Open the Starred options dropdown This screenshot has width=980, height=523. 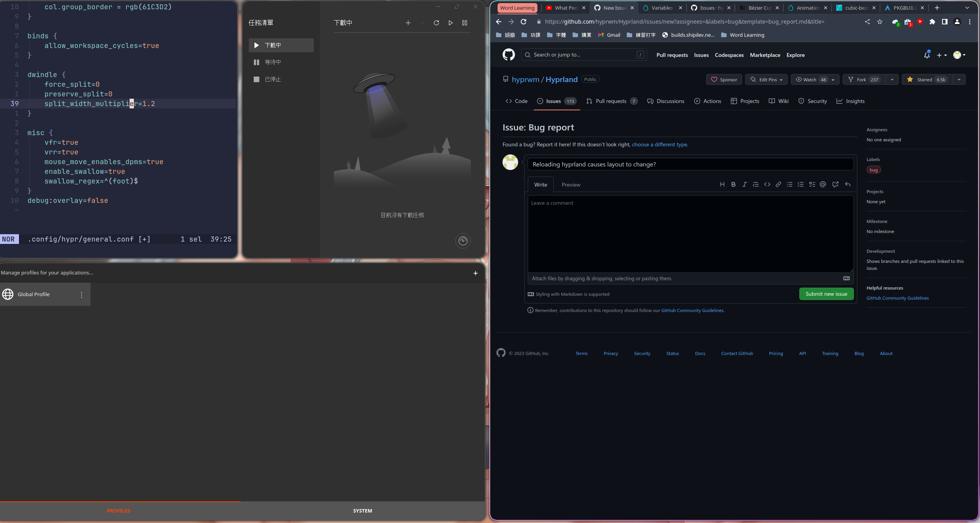click(x=959, y=79)
